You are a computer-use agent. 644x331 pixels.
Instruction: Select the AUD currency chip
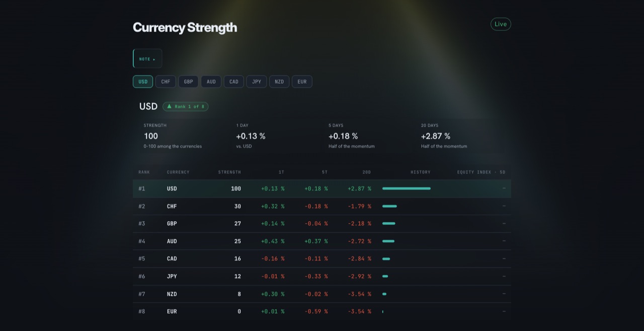211,82
